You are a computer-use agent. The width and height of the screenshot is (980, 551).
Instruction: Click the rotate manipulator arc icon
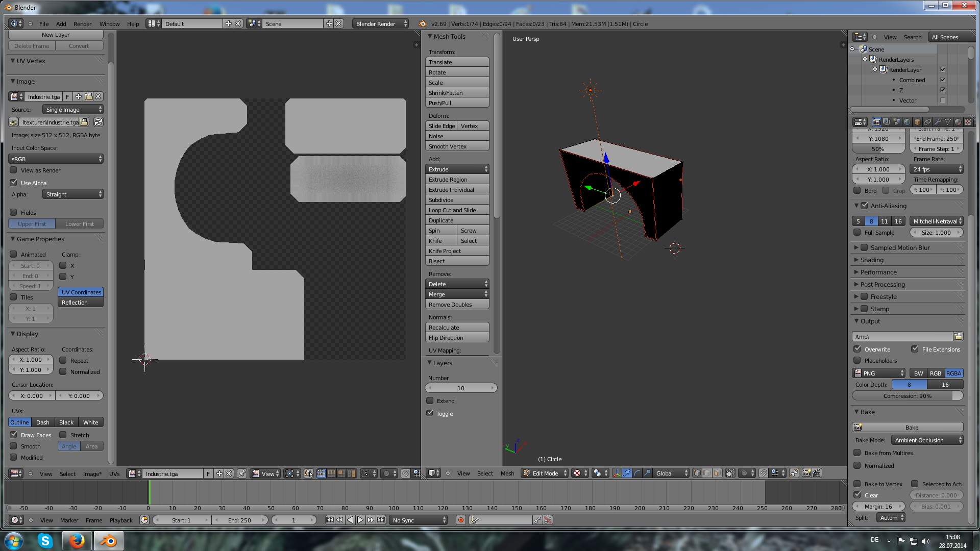coord(637,473)
